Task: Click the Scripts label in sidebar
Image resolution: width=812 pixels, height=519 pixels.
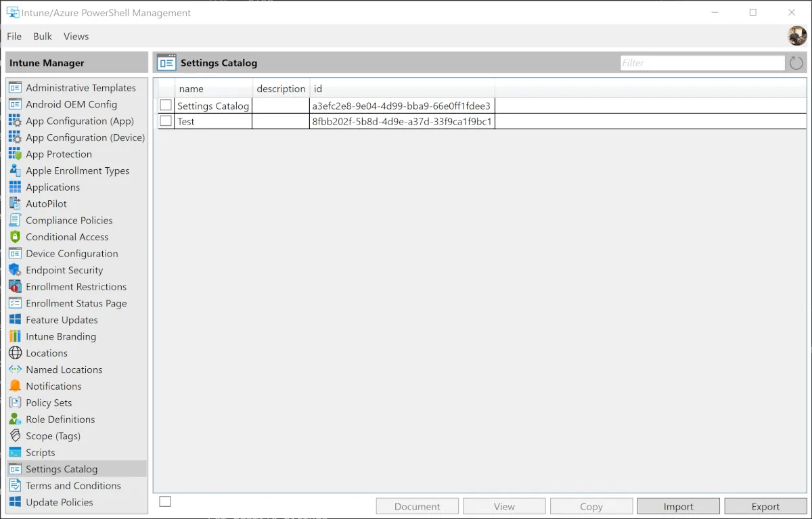Action: pyautogui.click(x=41, y=452)
